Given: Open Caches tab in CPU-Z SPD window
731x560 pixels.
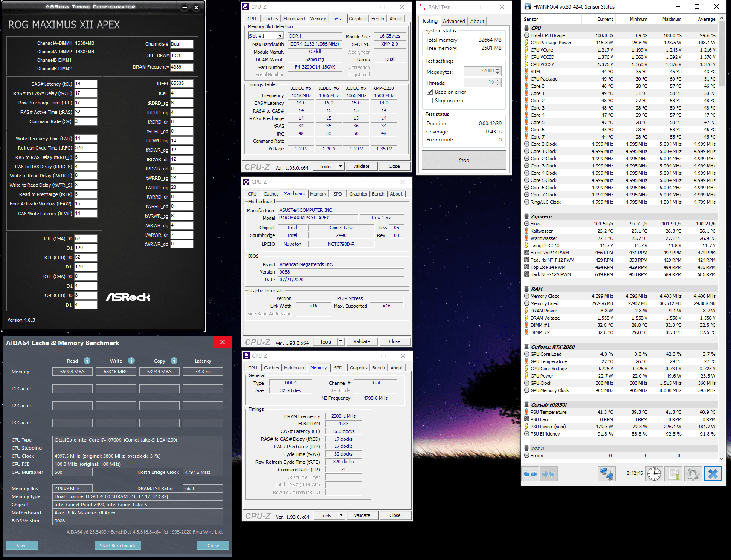Looking at the screenshot, I should 270,19.
